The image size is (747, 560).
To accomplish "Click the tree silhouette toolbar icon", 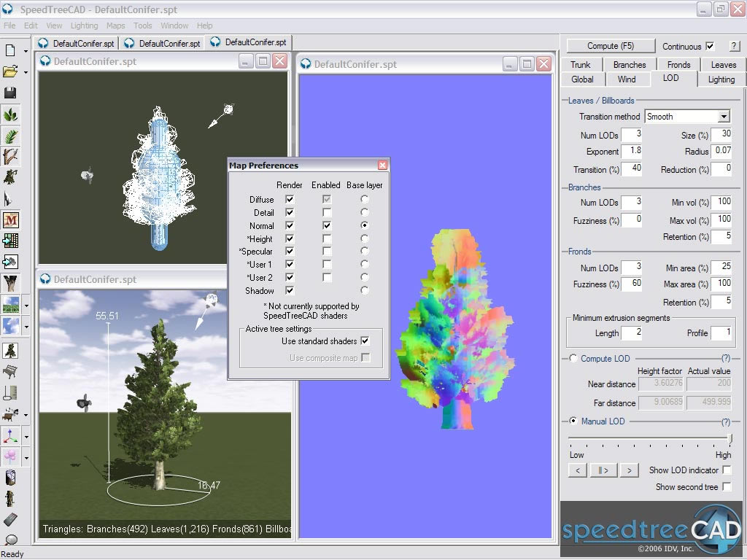I will (x=10, y=351).
